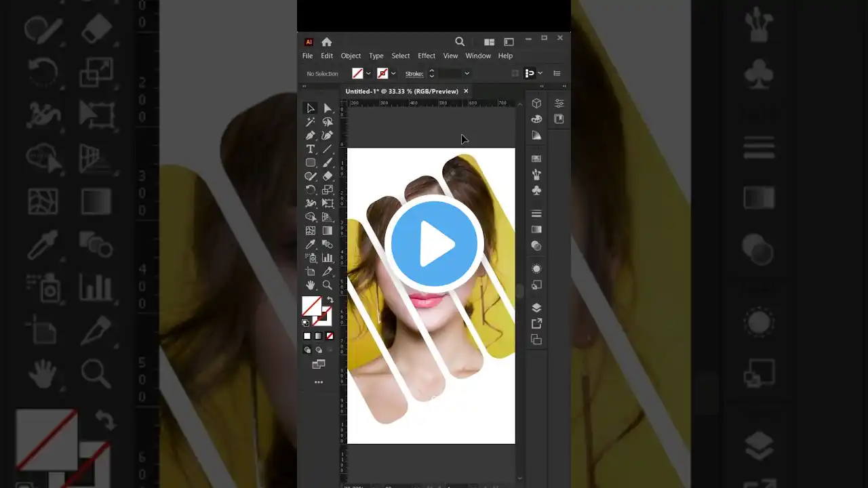Open the Object menu
This screenshot has width=868, height=488.
[x=351, y=56]
